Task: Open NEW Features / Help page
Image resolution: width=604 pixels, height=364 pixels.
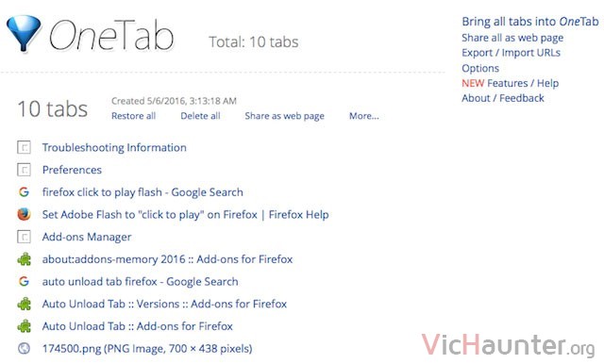Action: click(510, 83)
